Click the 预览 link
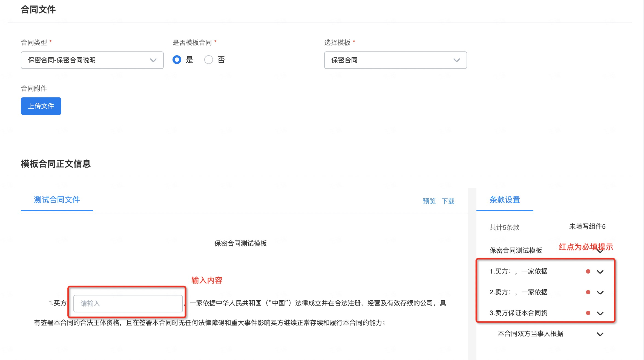Viewport: 644px width, 360px height. pos(429,201)
